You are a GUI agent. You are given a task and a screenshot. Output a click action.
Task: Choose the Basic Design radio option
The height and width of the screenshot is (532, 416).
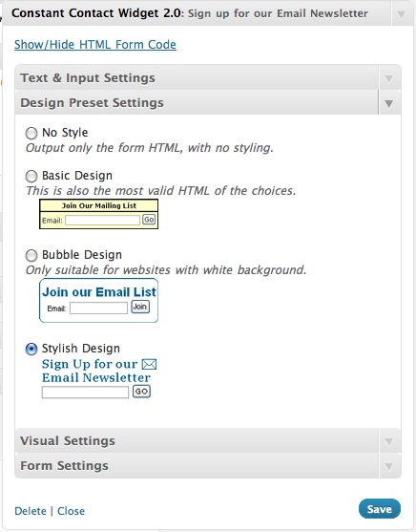tap(31, 176)
